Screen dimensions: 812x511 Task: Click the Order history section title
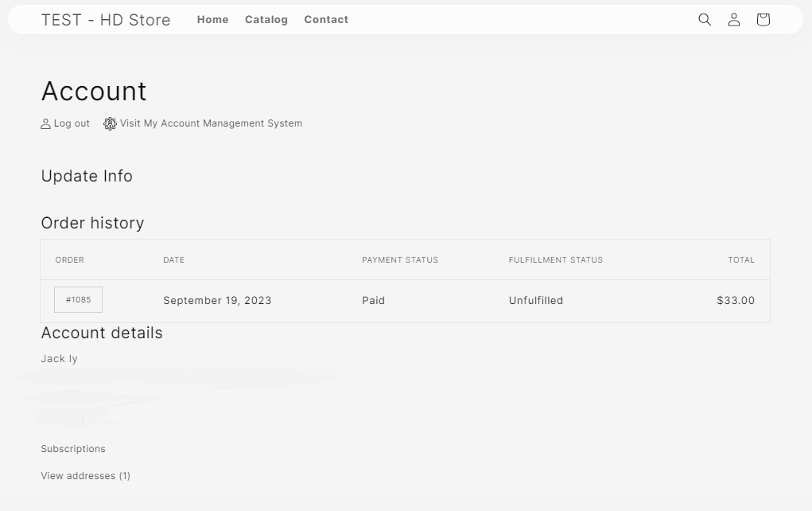coord(92,223)
